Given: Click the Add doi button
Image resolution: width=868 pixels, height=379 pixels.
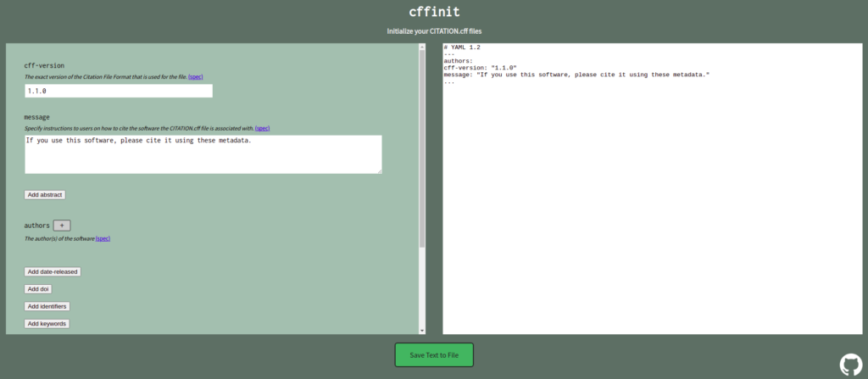Looking at the screenshot, I should click(x=38, y=288).
